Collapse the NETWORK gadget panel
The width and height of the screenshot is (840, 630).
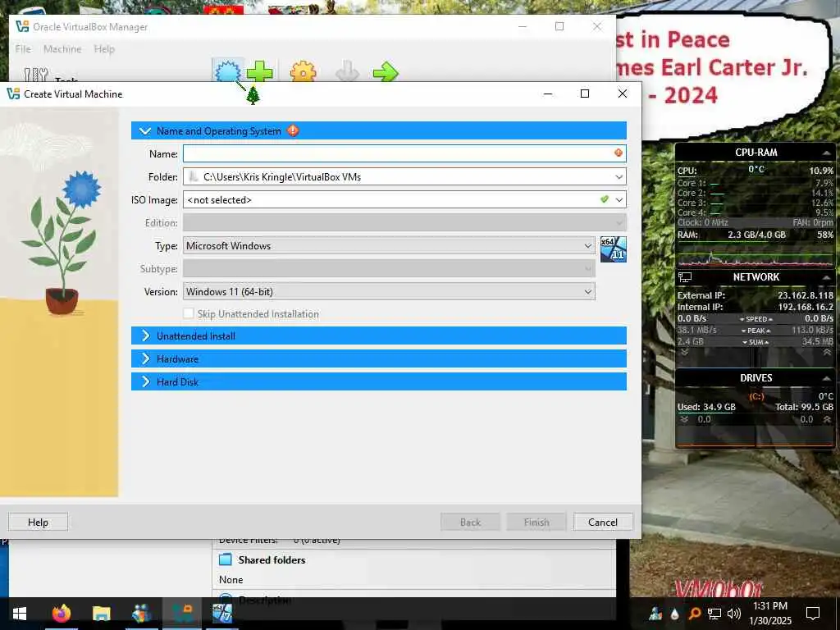(x=827, y=277)
